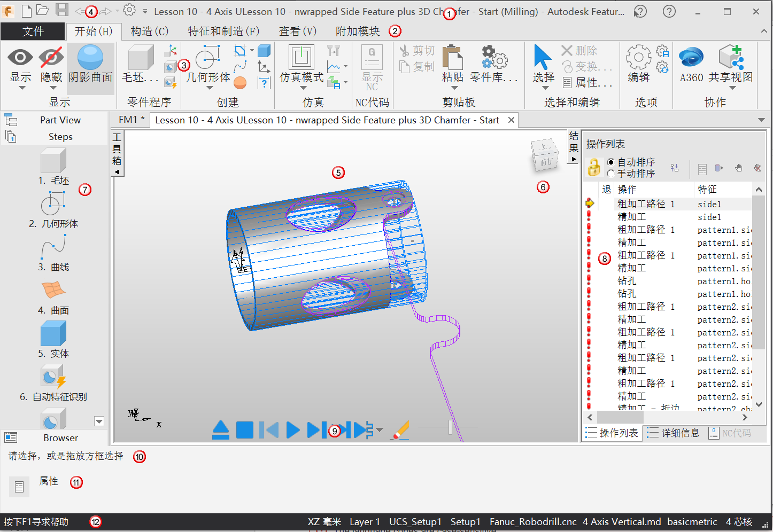Close the Lesson 10 document tab
The image size is (773, 532).
coord(511,120)
